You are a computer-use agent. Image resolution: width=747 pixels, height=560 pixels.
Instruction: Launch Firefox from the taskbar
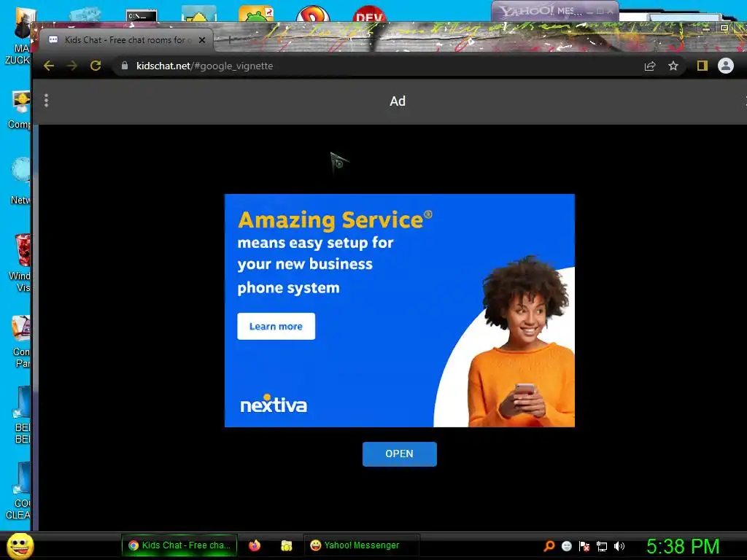click(x=255, y=545)
